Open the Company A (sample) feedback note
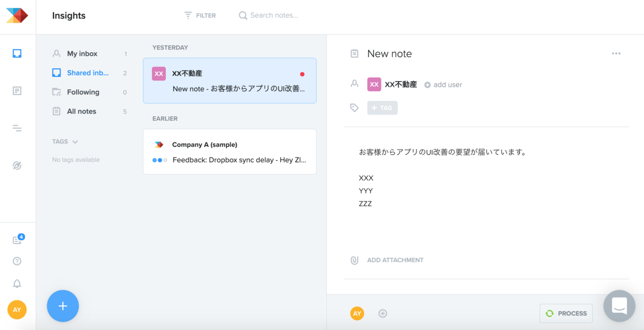The image size is (644, 330). point(230,152)
